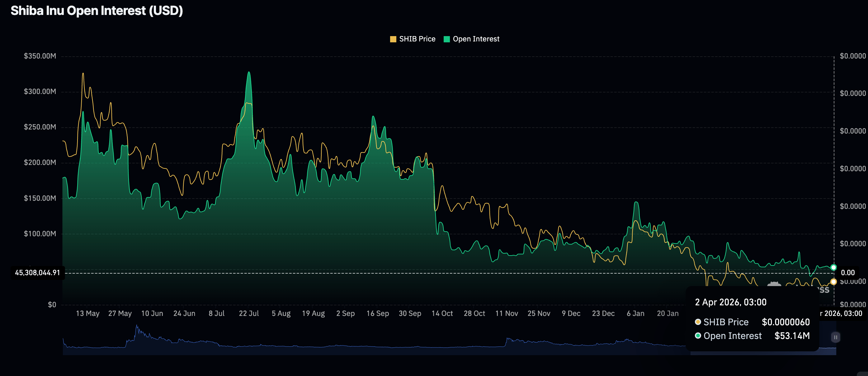
Task: Click the green Open Interest end-point marker
Action: [833, 267]
